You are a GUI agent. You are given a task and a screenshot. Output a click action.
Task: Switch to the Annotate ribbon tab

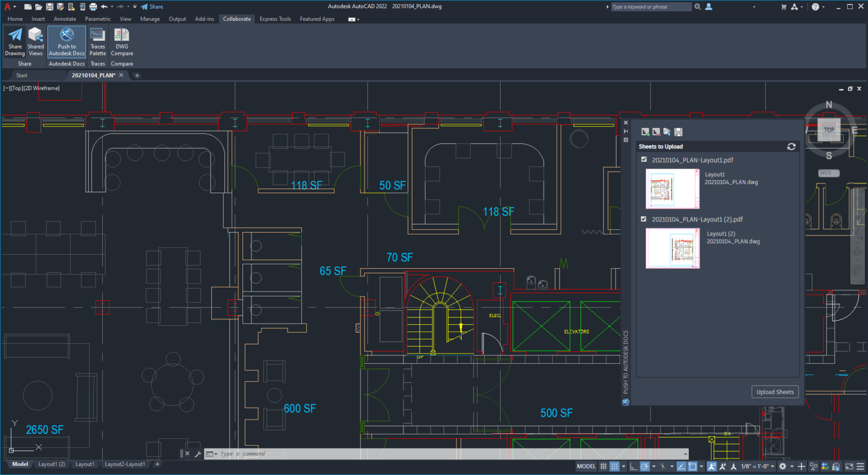point(64,19)
